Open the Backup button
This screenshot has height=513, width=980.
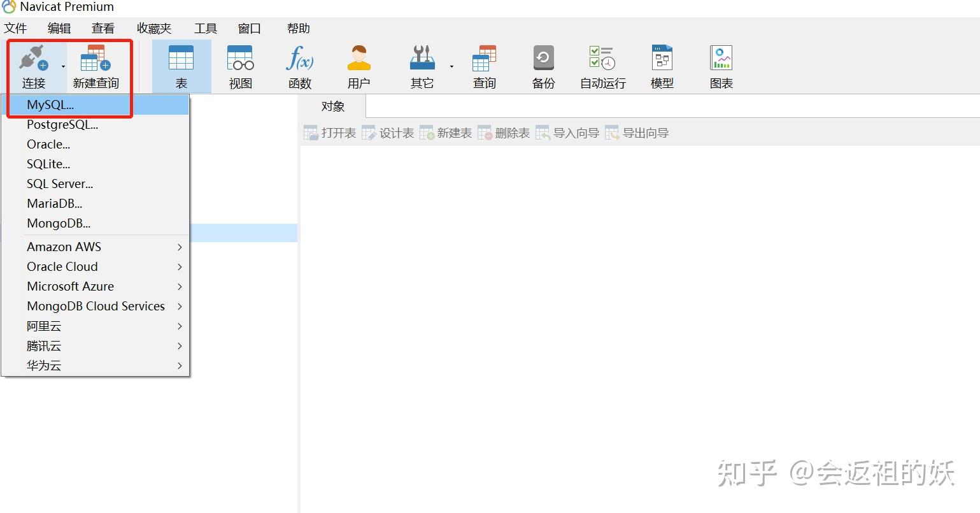[543, 67]
